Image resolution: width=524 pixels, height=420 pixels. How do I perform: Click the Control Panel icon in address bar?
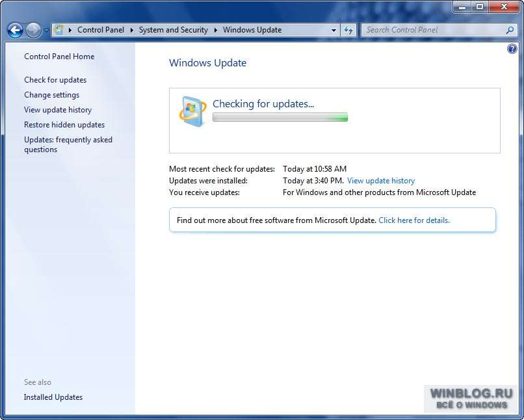[59, 30]
